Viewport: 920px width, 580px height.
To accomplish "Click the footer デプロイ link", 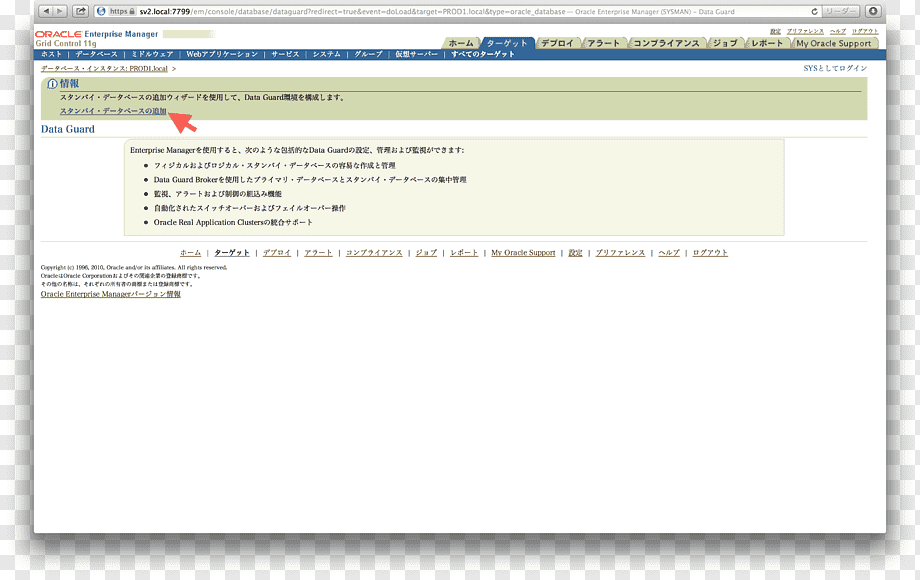I will point(277,253).
